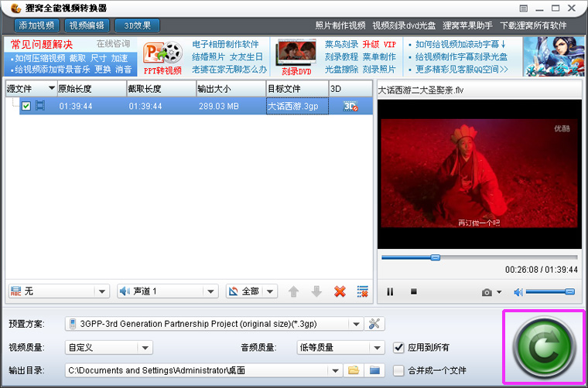Uncheck the file row checkbox
588x388 pixels.
(x=26, y=106)
